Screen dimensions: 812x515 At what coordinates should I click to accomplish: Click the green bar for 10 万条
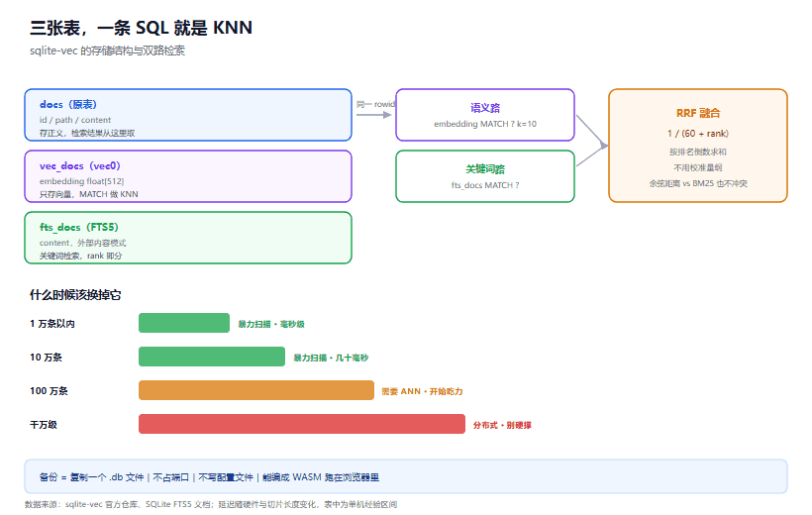212,357
